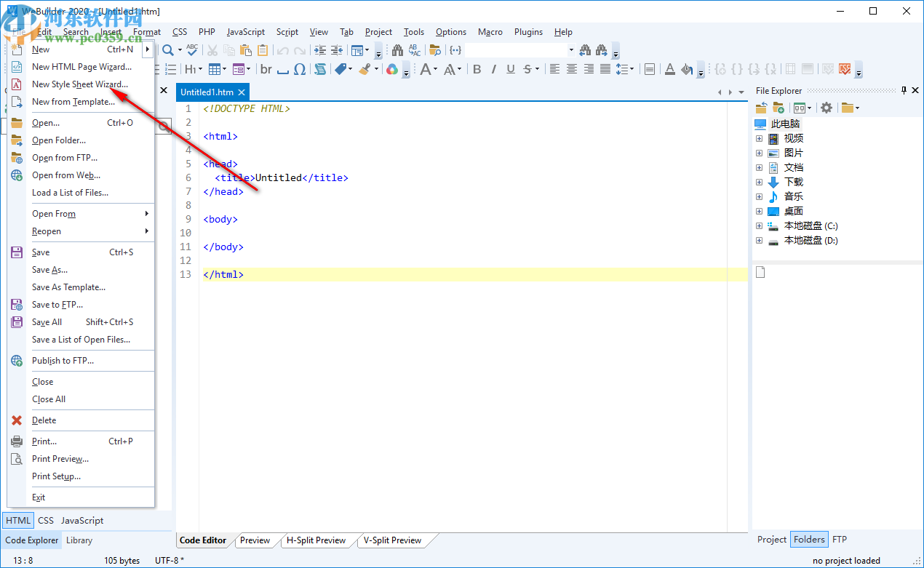924x568 pixels.
Task: Click the Find in Files folder icon
Action: (435, 50)
